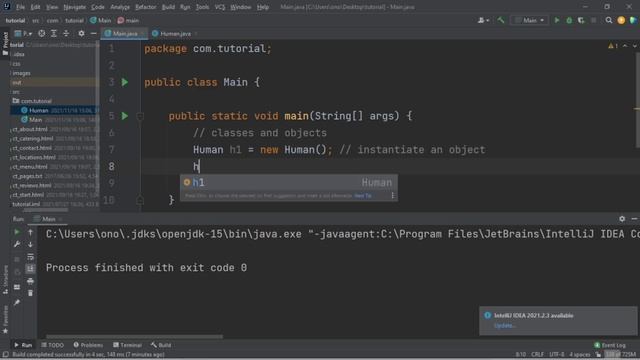Click the down arrow in Run console

(30, 244)
